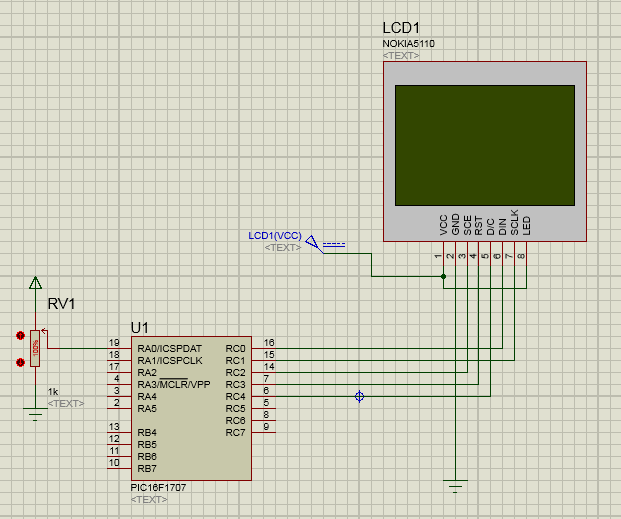Screen dimensions: 621x519
Task: Select the ground symbol under the LCD wiring
Action: point(455,487)
